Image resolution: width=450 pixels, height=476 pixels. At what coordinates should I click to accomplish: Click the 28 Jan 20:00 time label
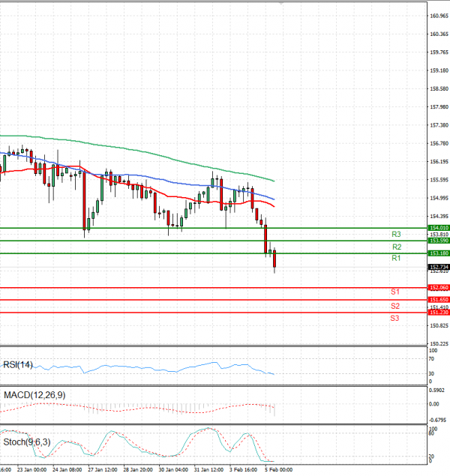[x=138, y=469]
